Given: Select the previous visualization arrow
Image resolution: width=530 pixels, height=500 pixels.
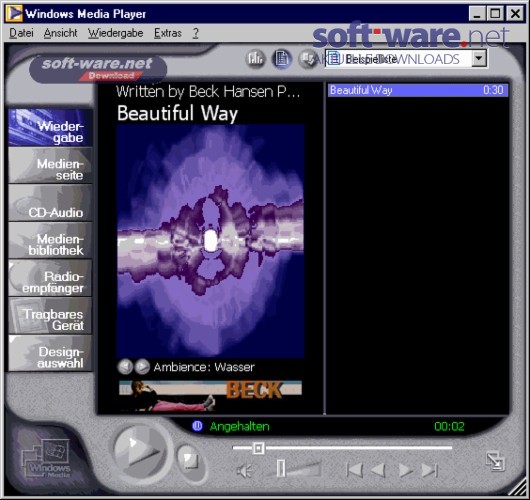Looking at the screenshot, I should tap(125, 367).
